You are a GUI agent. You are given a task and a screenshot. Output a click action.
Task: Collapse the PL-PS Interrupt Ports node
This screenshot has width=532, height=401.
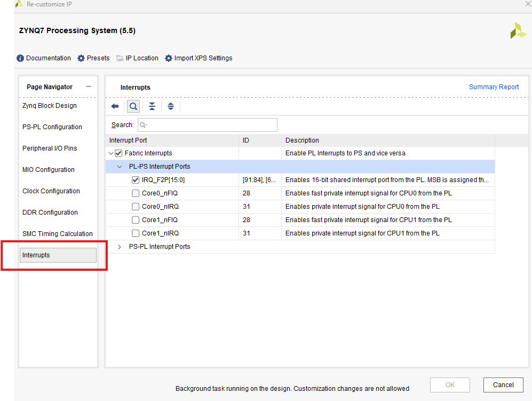[120, 167]
